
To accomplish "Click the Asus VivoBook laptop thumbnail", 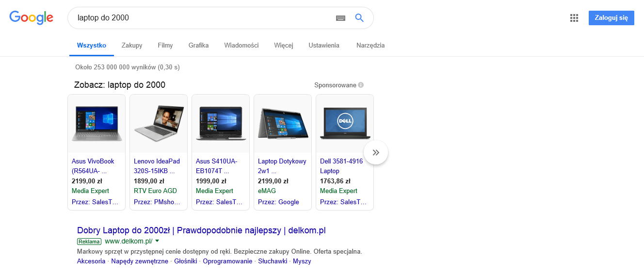I will tap(97, 124).
